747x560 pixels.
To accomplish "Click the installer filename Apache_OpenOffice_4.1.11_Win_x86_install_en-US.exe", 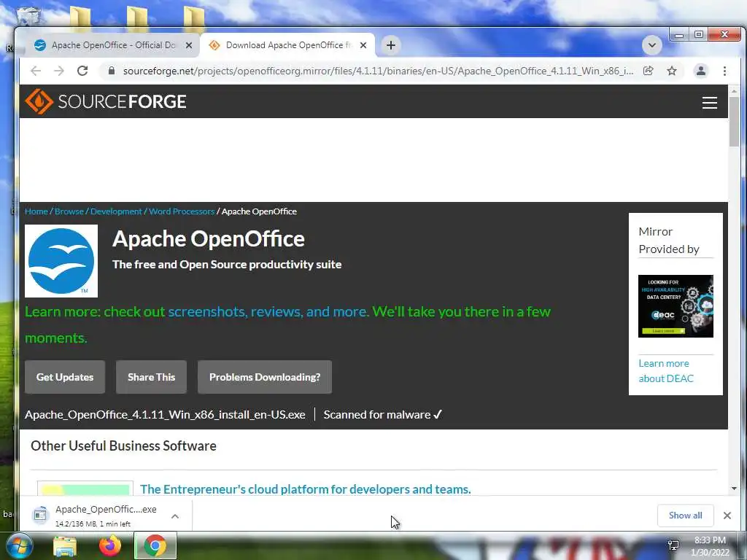I will click(x=165, y=415).
